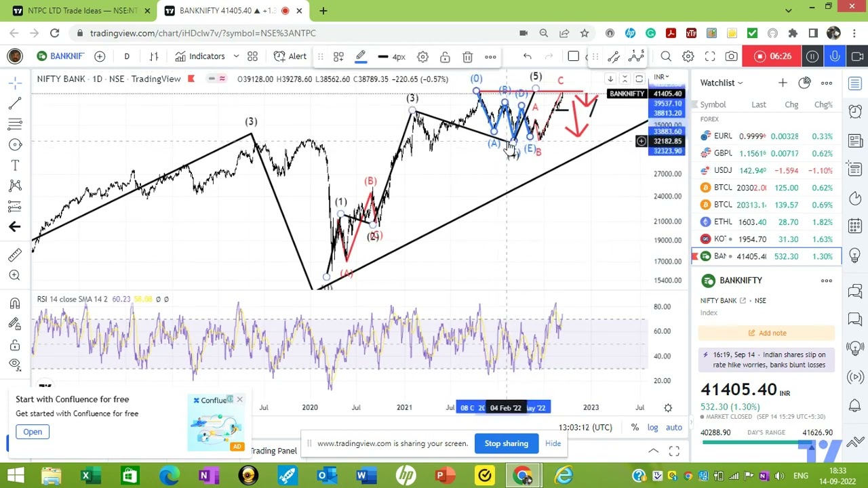Toggle log scale on price axis

pyautogui.click(x=652, y=428)
